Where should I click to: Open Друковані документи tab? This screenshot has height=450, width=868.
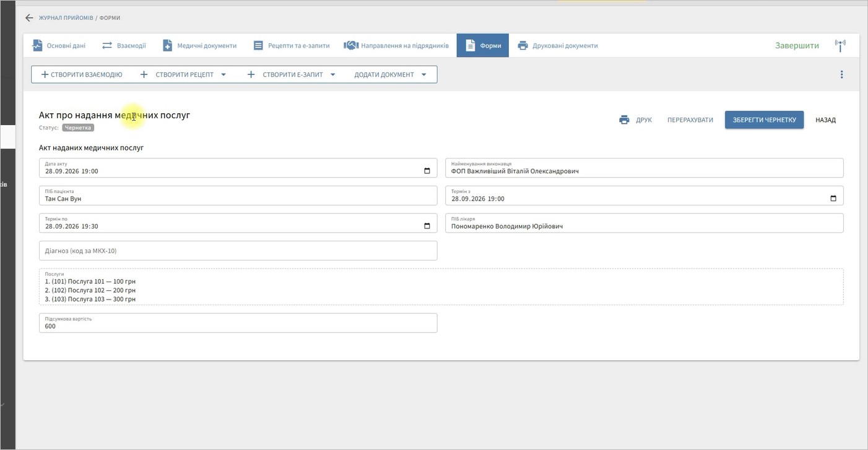pos(557,45)
